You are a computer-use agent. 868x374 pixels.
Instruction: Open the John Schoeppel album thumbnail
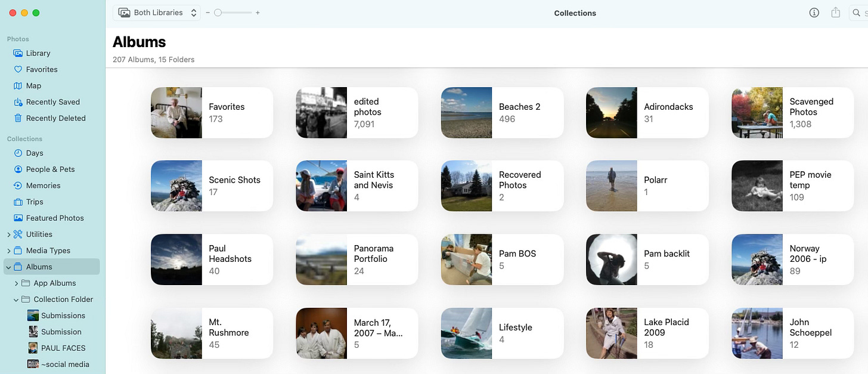[x=757, y=333]
